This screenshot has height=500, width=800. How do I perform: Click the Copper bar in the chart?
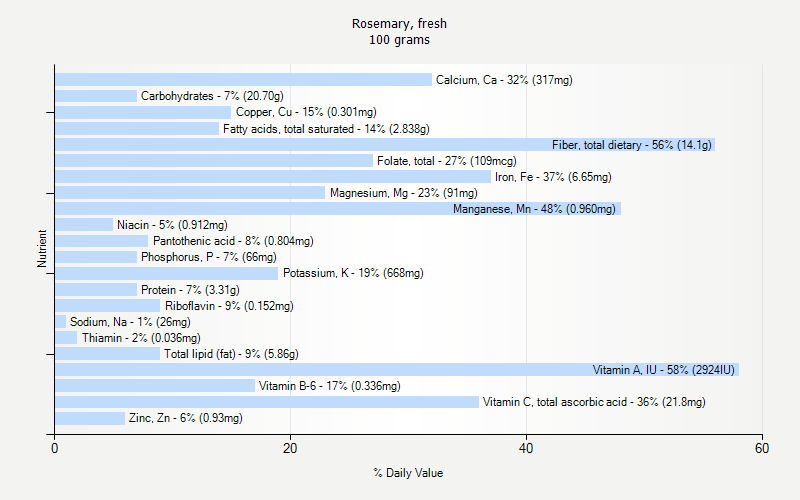[x=143, y=112]
